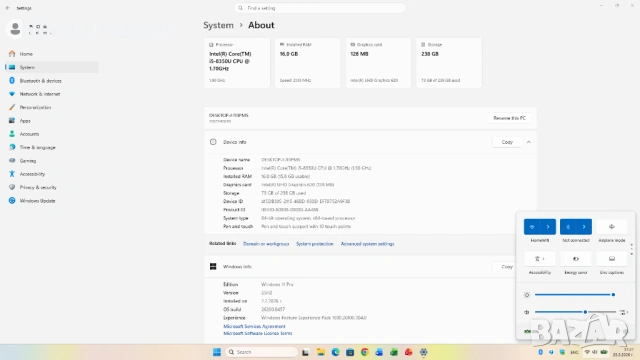Screen dimensions: 640x360
Task: Click the Windows Update icon in the sidebar
Action: (x=12, y=201)
